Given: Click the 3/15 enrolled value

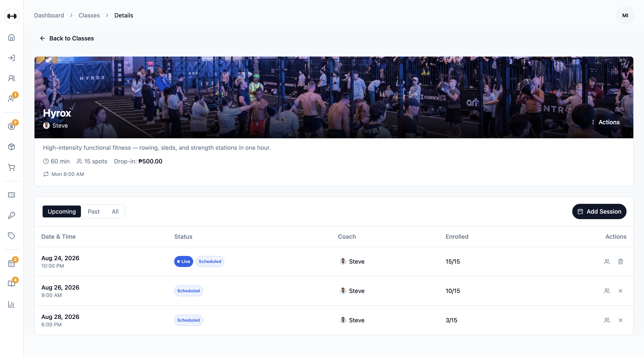Looking at the screenshot, I should pyautogui.click(x=451, y=320).
